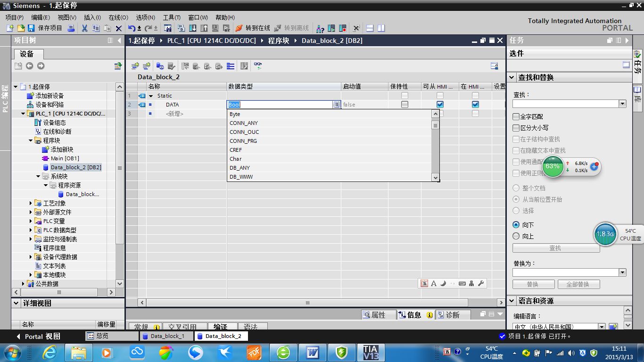Collapse the program blocks folder in the tree
Screen dimensions: 644x362
(31, 140)
